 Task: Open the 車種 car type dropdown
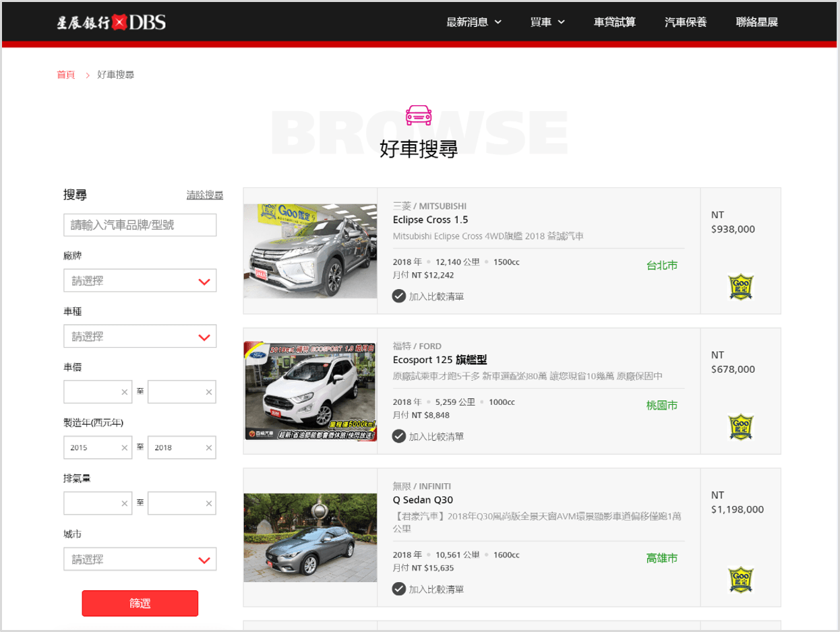[x=140, y=336]
